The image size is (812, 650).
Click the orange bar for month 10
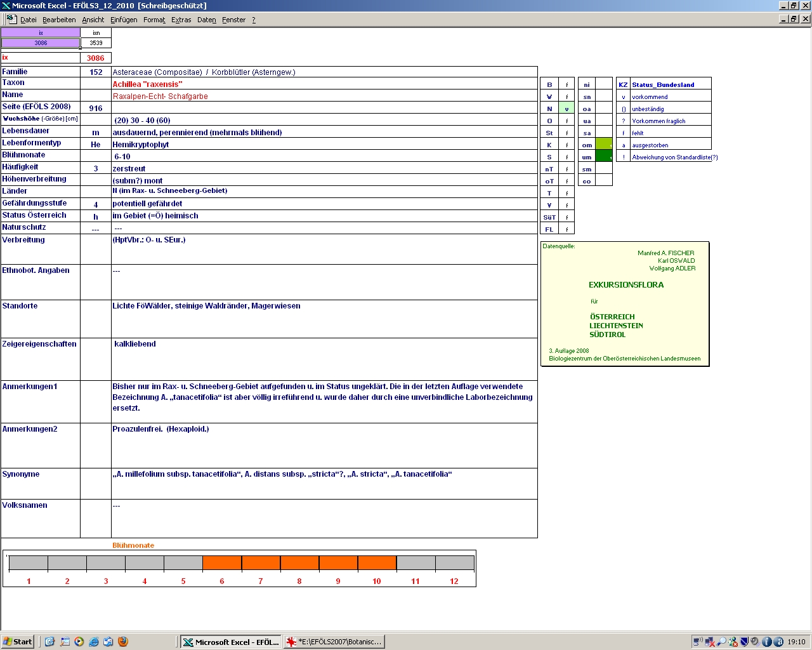pyautogui.click(x=377, y=562)
